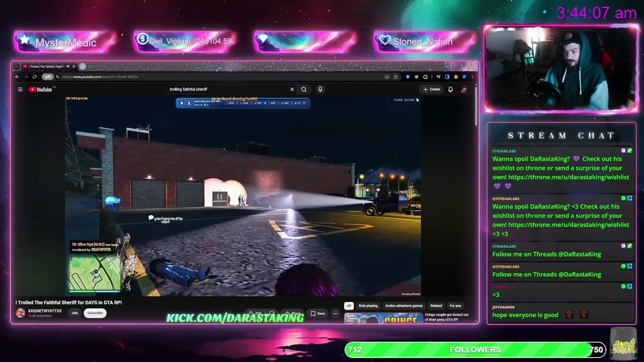Click the JEFFDANK90 username in chat

[504, 307]
